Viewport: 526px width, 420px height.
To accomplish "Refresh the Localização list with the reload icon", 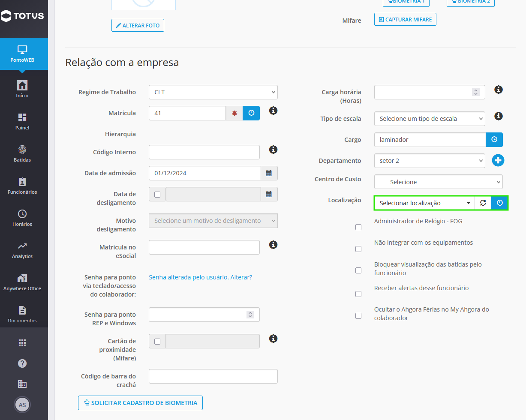I will click(x=483, y=203).
